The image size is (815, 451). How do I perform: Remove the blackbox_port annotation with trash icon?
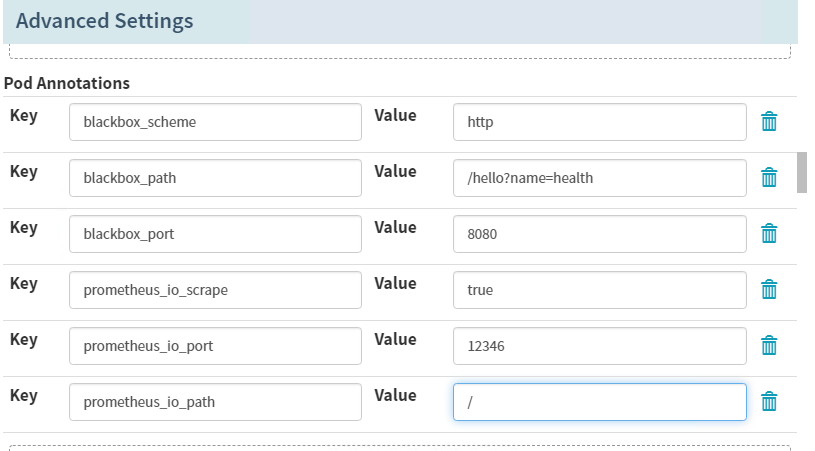click(x=769, y=234)
